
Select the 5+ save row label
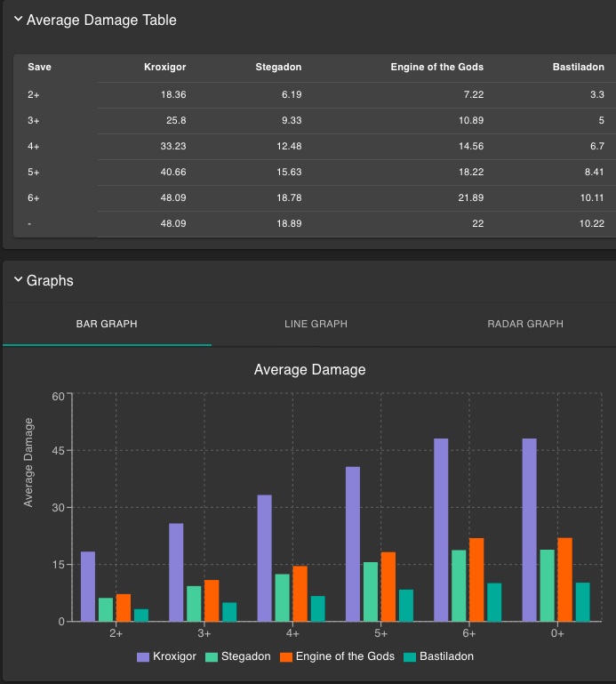[x=34, y=172]
